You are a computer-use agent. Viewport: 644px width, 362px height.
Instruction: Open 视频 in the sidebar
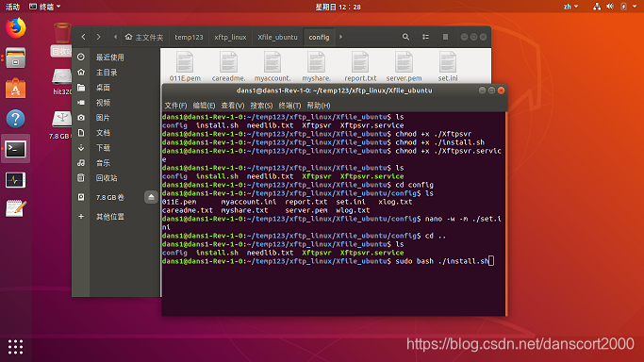(116, 103)
